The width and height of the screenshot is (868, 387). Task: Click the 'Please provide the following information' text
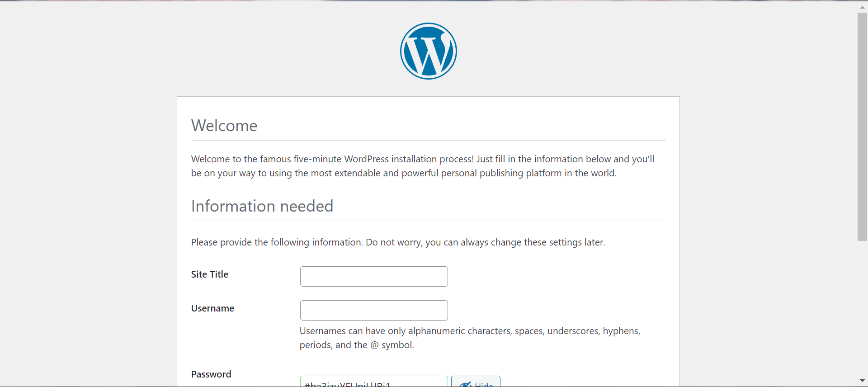[x=398, y=242]
